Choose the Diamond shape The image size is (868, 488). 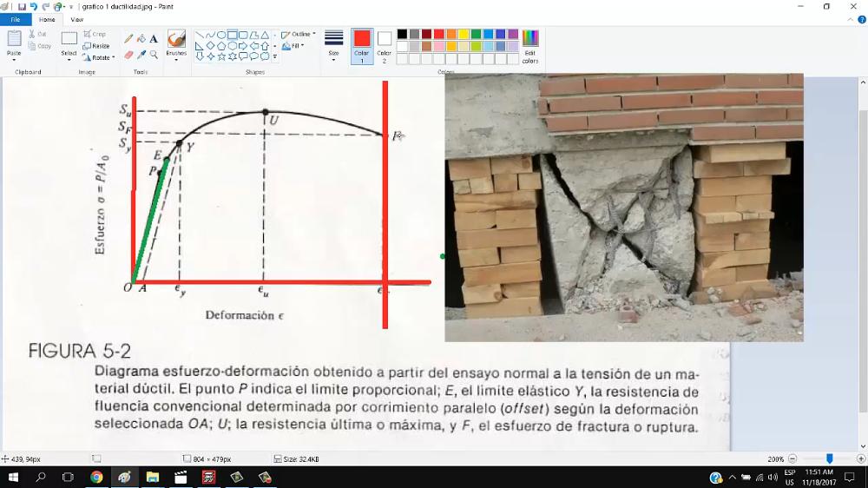click(210, 46)
